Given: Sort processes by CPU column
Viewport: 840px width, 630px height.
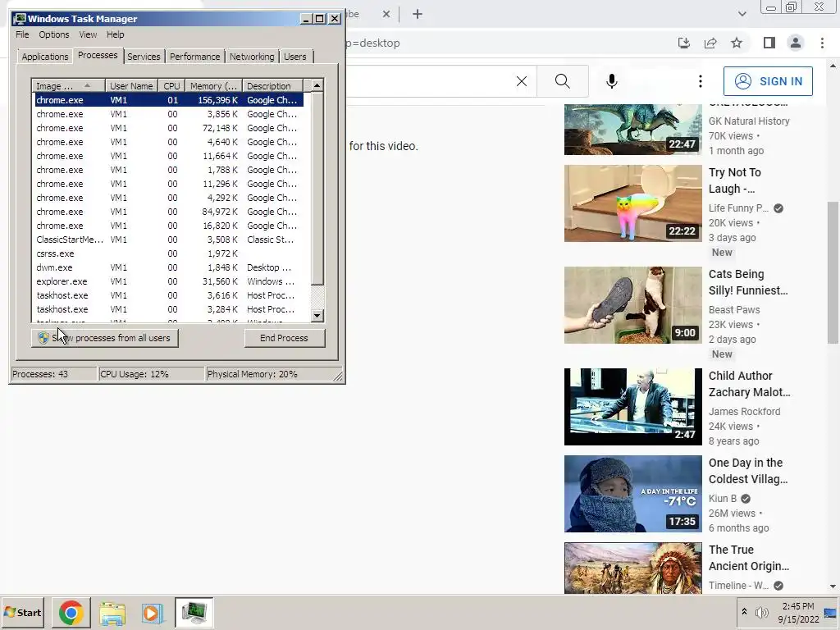Looking at the screenshot, I should (171, 85).
